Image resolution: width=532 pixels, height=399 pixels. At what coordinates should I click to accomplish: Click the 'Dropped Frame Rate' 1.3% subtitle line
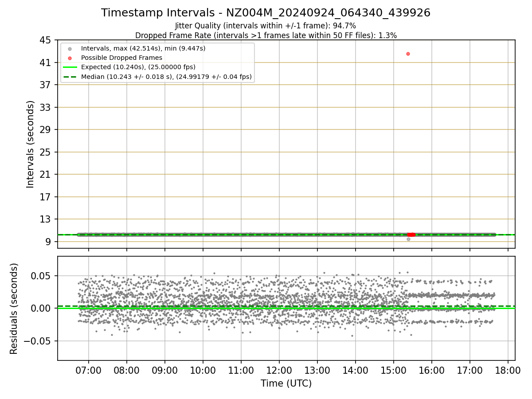[x=266, y=35]
